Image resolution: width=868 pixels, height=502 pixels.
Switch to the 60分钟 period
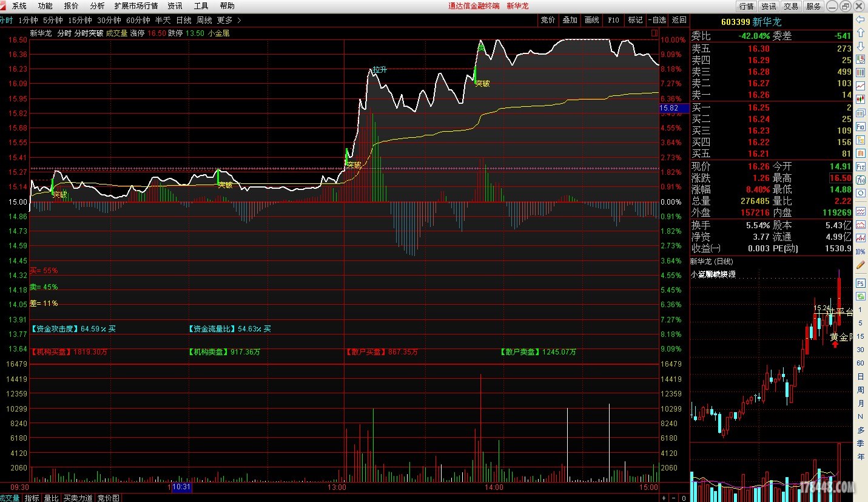point(138,20)
